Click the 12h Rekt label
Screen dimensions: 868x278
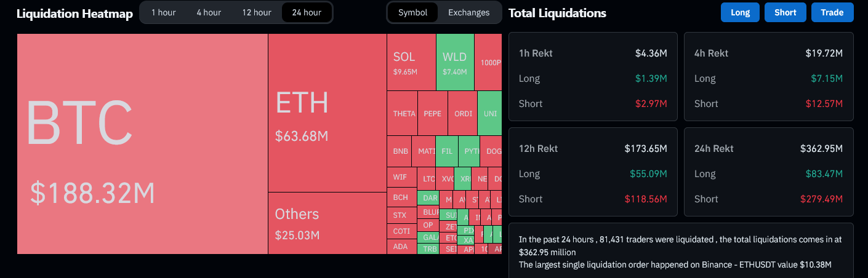point(538,148)
